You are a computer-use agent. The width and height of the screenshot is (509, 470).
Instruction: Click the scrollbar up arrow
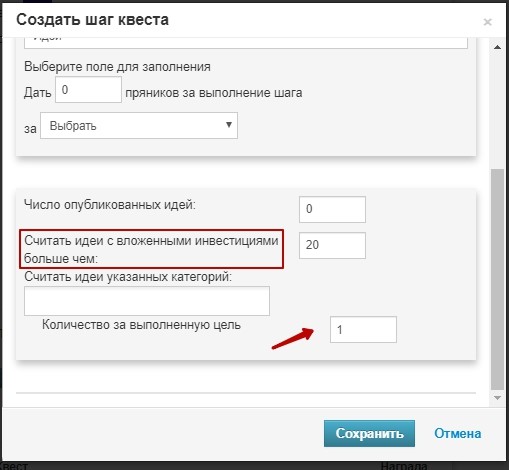(x=497, y=47)
